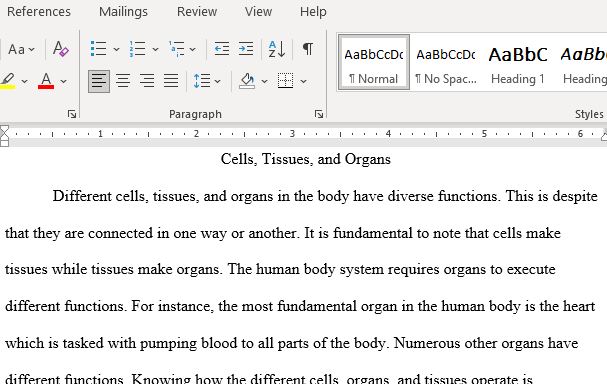This screenshot has width=607, height=384.
Task: Apply the red font color
Action: (46, 81)
